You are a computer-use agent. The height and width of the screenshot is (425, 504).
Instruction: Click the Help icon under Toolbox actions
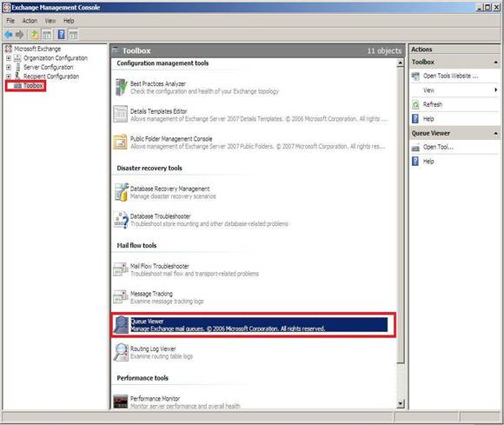[x=415, y=119]
